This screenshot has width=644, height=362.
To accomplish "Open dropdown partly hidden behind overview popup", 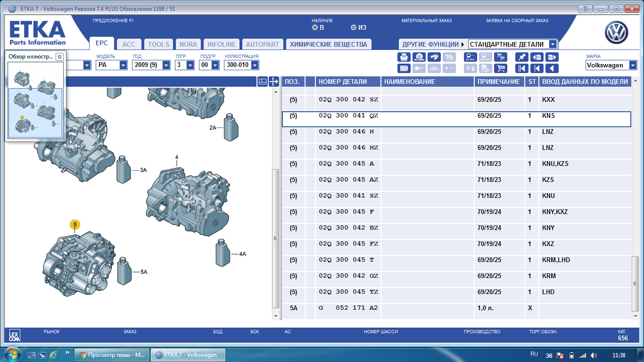I will tap(87, 65).
